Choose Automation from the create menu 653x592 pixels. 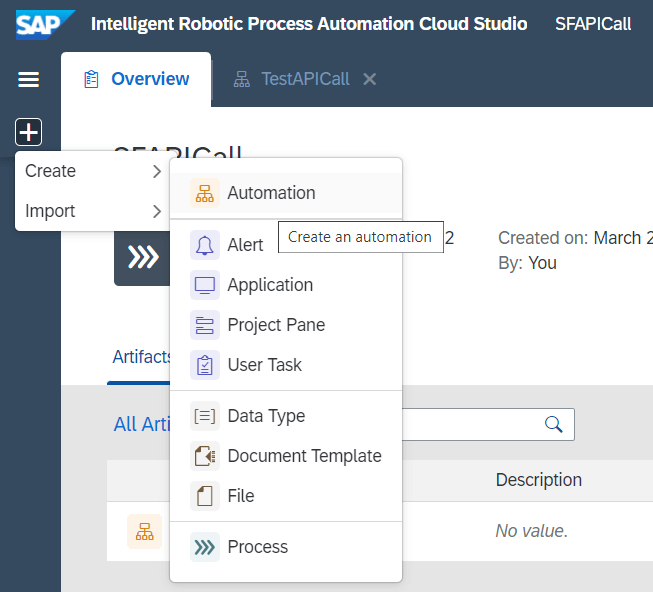(286, 193)
